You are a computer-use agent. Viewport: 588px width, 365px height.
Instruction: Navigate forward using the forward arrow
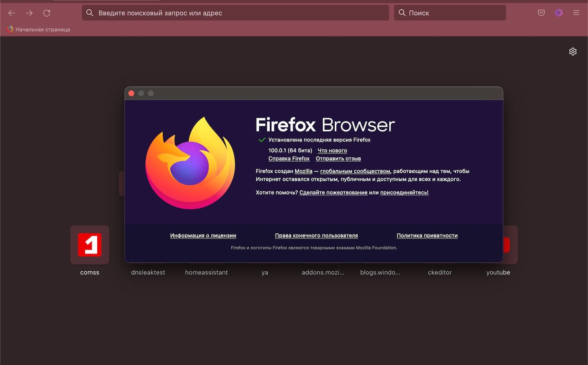[29, 13]
